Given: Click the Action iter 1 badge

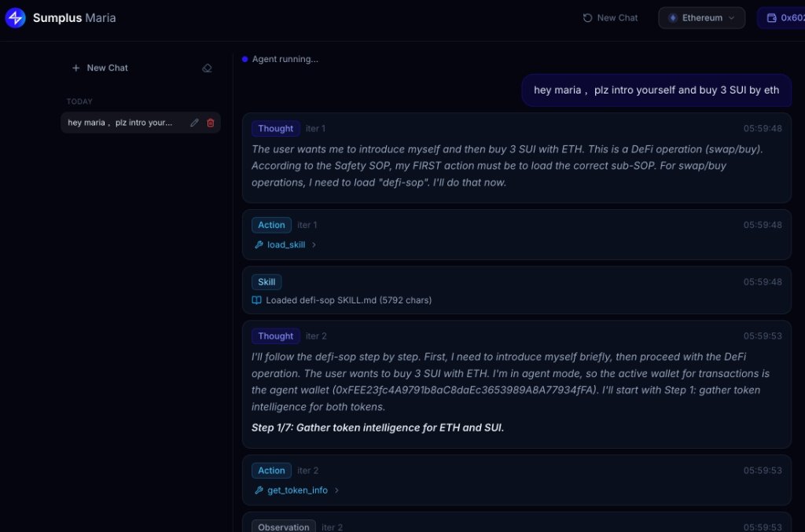Looking at the screenshot, I should tap(271, 225).
